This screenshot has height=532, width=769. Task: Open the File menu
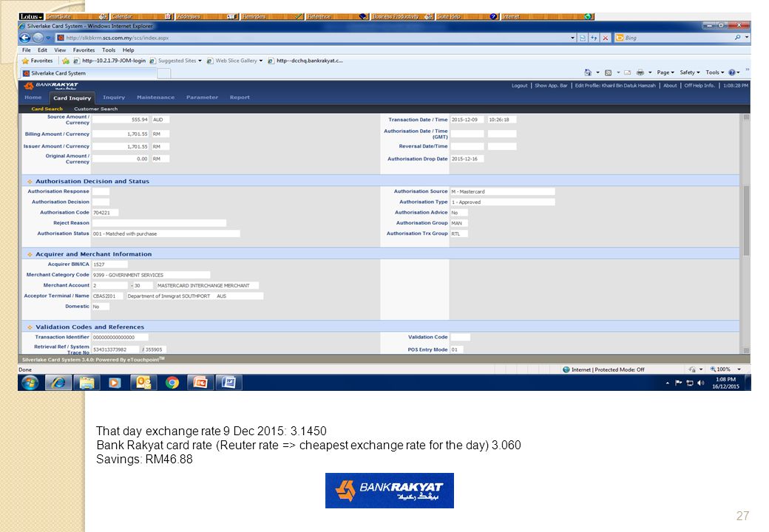[27, 50]
